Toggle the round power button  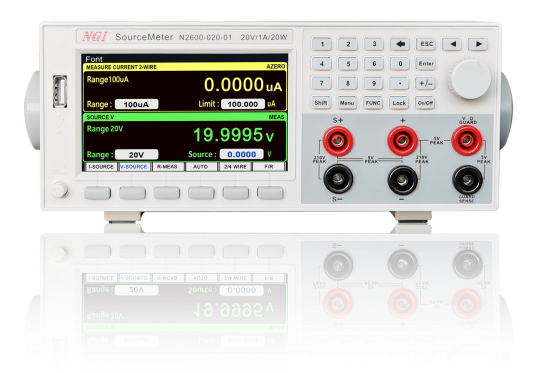tap(59, 190)
